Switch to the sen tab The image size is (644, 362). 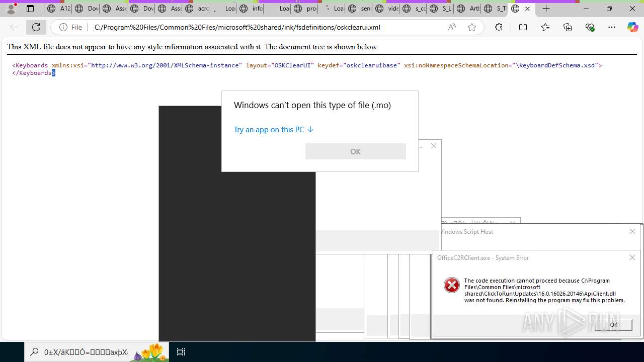tap(359, 9)
